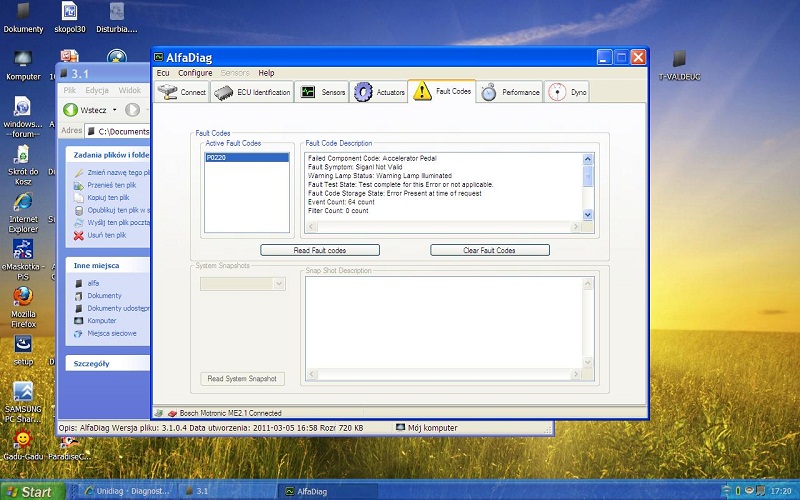Open the Sensors tab
The width and height of the screenshot is (800, 500).
click(x=322, y=92)
